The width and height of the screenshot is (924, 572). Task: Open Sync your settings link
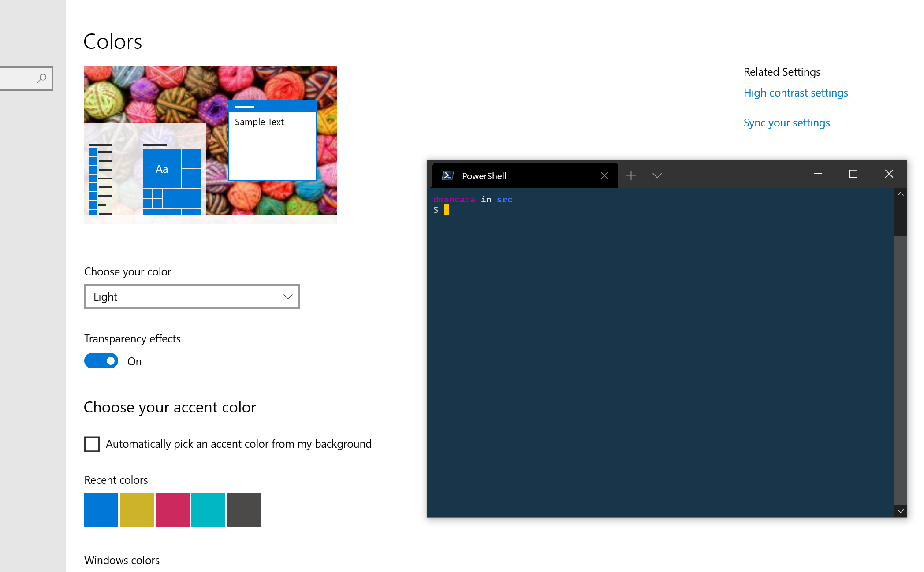[786, 123]
